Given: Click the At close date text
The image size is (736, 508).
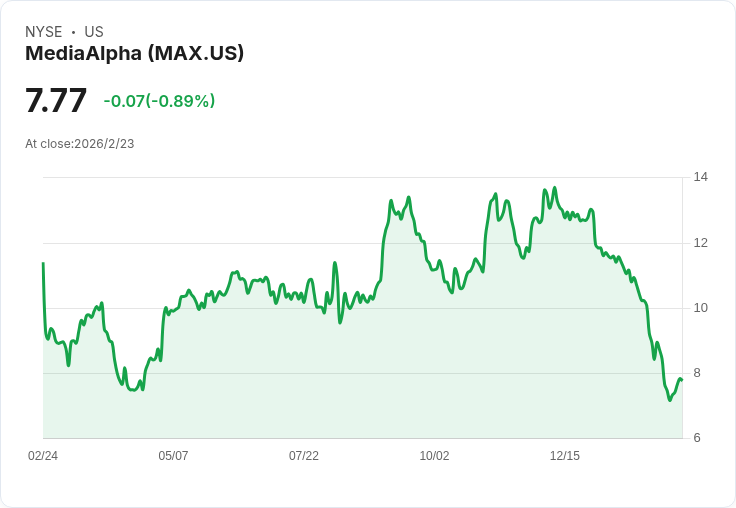Looking at the screenshot, I should pos(80,144).
